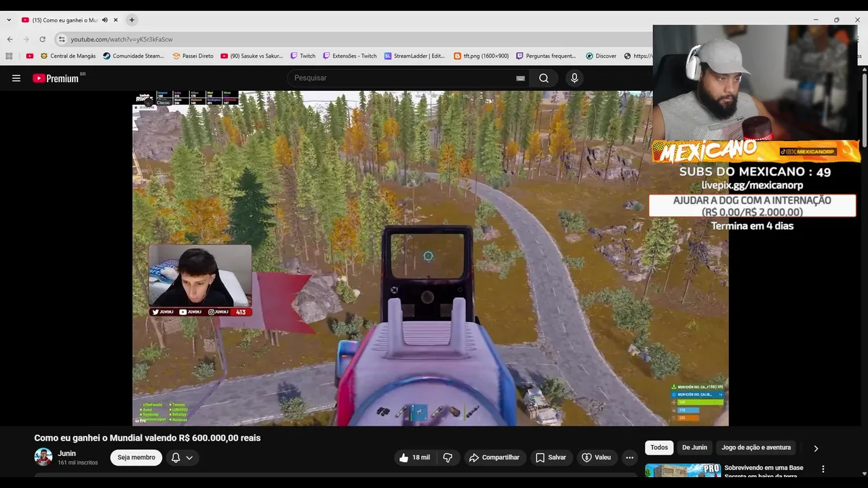Click the Valeu super thanks button
This screenshot has width=868, height=488.
(x=597, y=457)
